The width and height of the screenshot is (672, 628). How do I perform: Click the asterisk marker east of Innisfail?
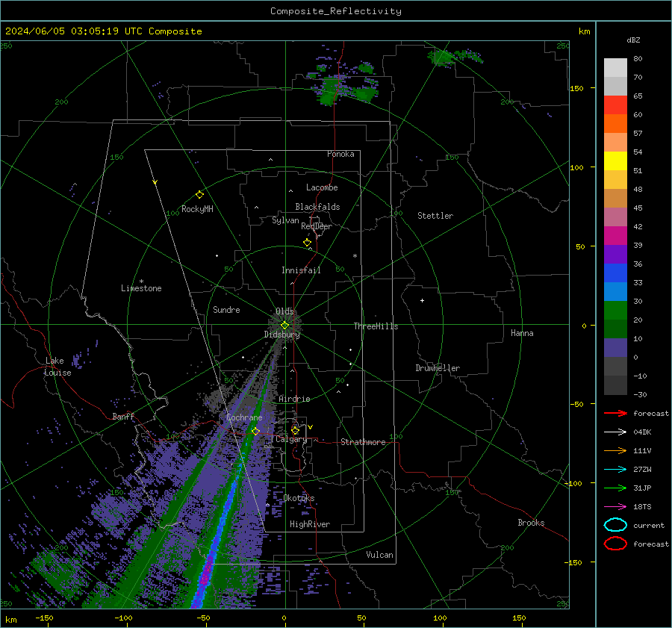(355, 256)
